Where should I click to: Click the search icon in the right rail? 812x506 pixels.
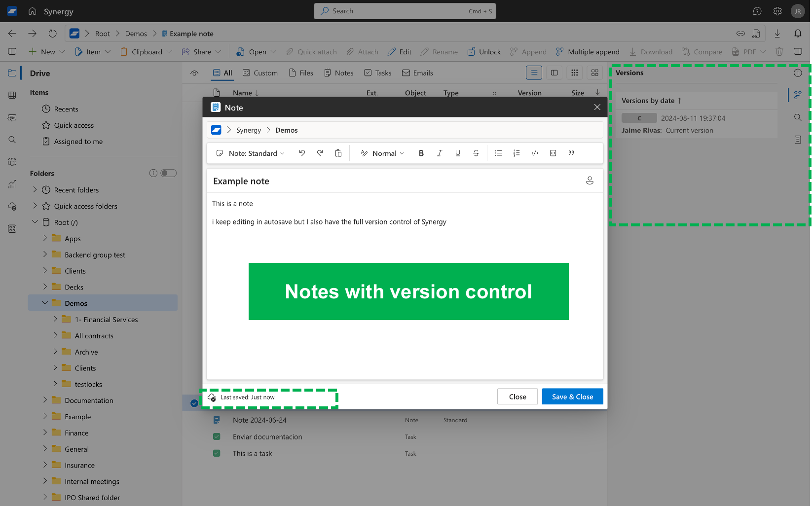(x=798, y=117)
